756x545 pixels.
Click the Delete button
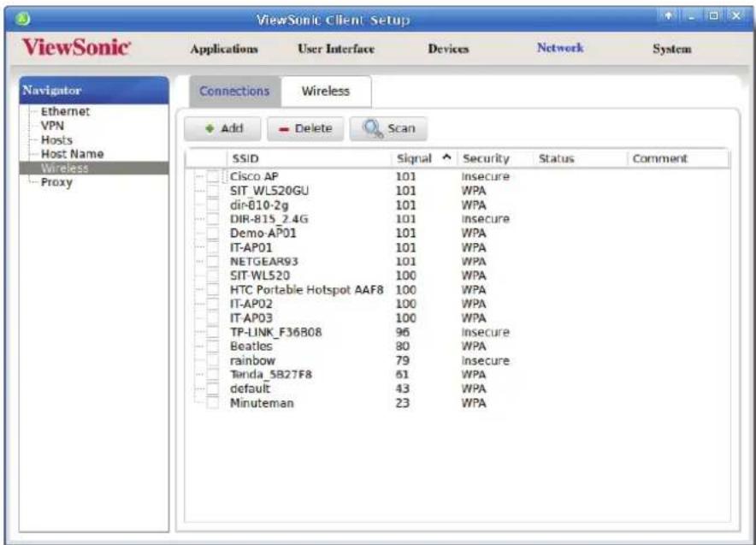305,129
